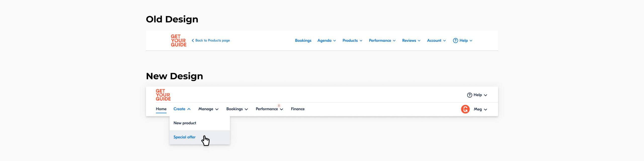Click the question mark icon in new design Help
Image resolution: width=644 pixels, height=161 pixels.
[x=469, y=95]
